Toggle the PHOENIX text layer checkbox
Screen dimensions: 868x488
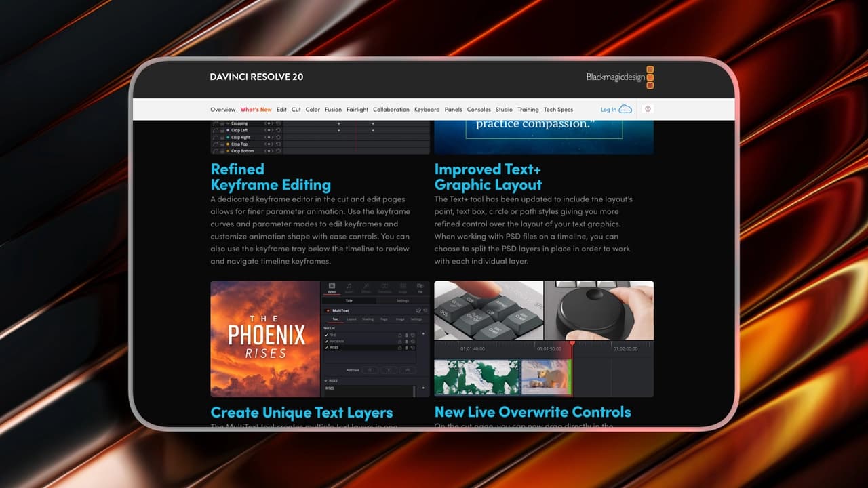(x=326, y=342)
